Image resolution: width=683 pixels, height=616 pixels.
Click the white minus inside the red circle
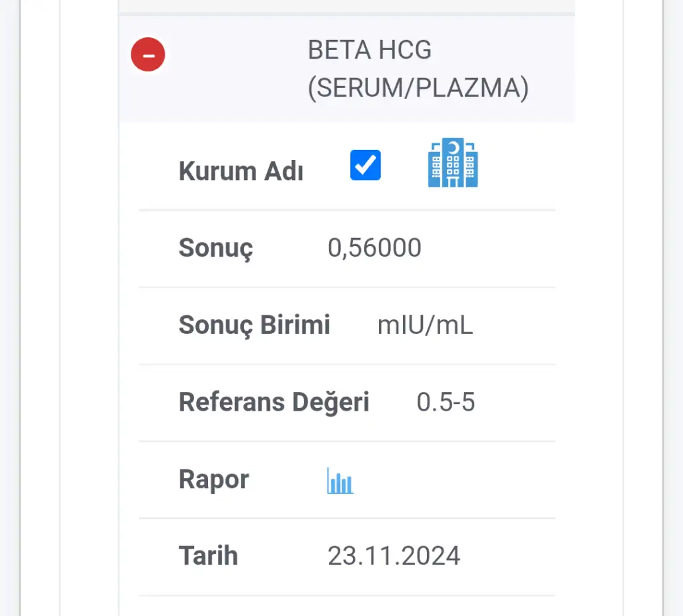(149, 56)
